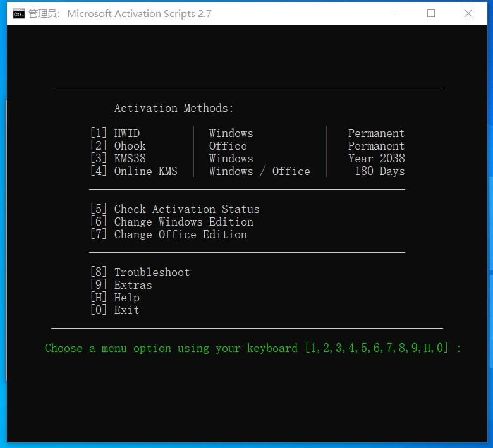Click the '180 Days' text

coord(380,171)
